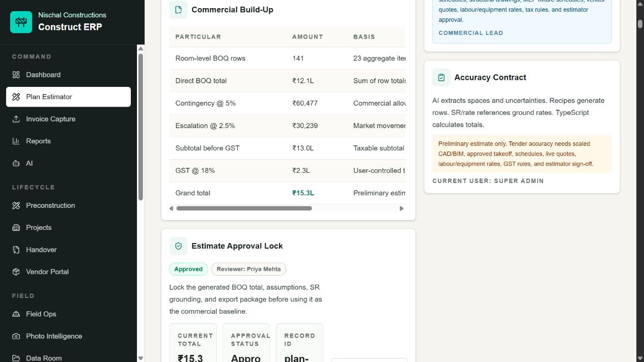Screen dimensions: 644x362
Task: Click the Invoice Capture upload icon
Action: pos(16,119)
